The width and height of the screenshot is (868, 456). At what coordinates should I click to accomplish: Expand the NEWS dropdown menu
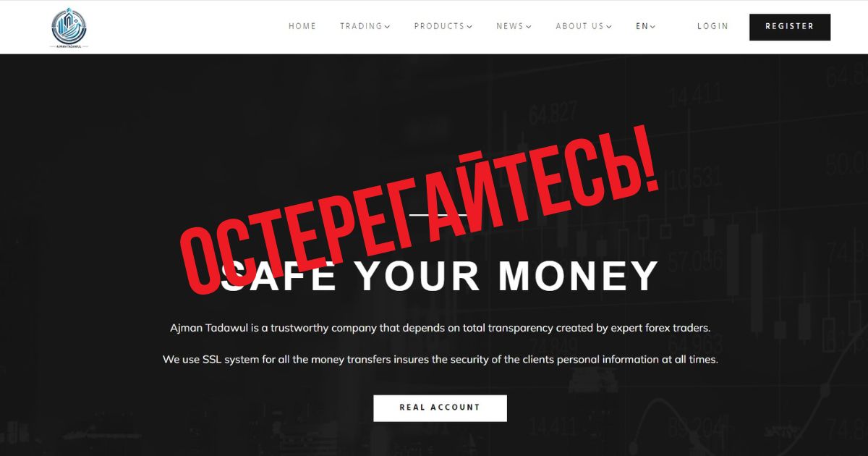tap(514, 26)
